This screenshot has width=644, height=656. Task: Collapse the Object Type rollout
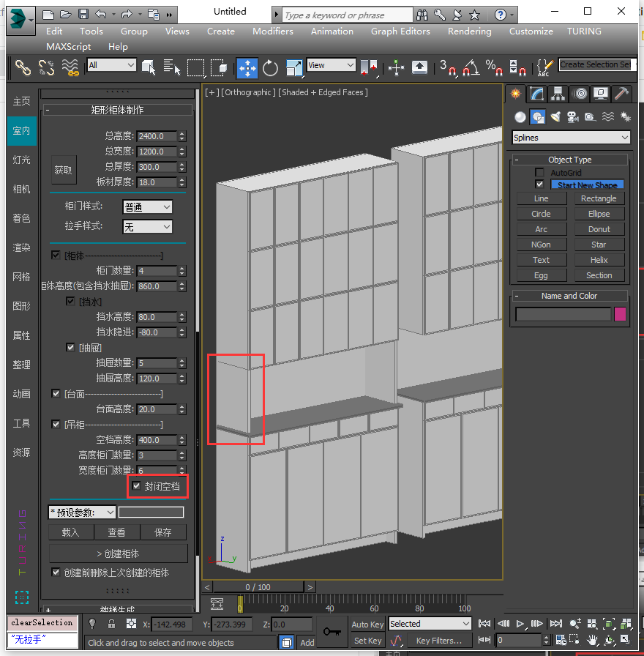(x=570, y=160)
